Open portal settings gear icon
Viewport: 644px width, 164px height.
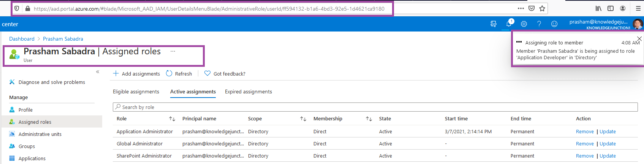click(x=524, y=24)
